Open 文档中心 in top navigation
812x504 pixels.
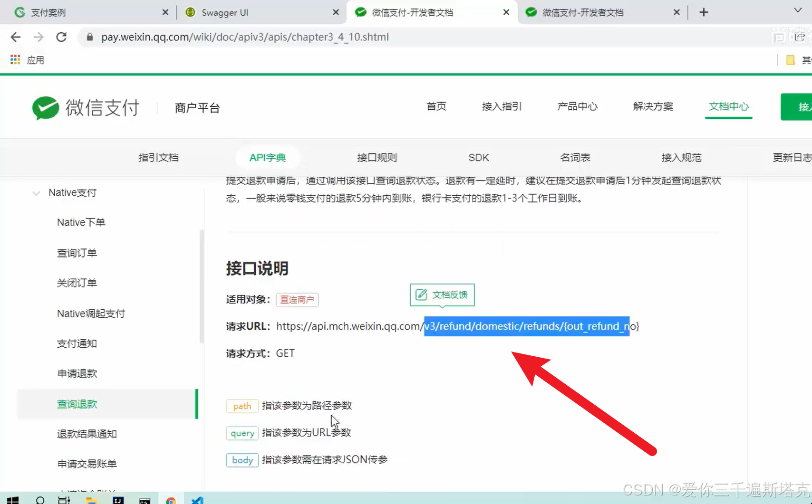pos(728,106)
